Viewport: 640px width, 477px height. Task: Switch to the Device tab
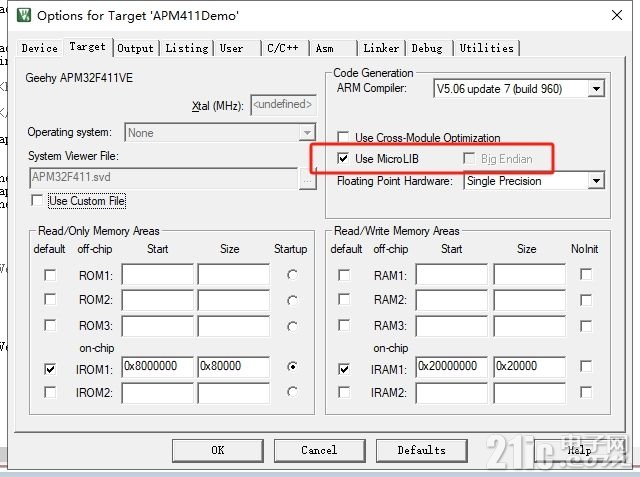click(x=40, y=48)
